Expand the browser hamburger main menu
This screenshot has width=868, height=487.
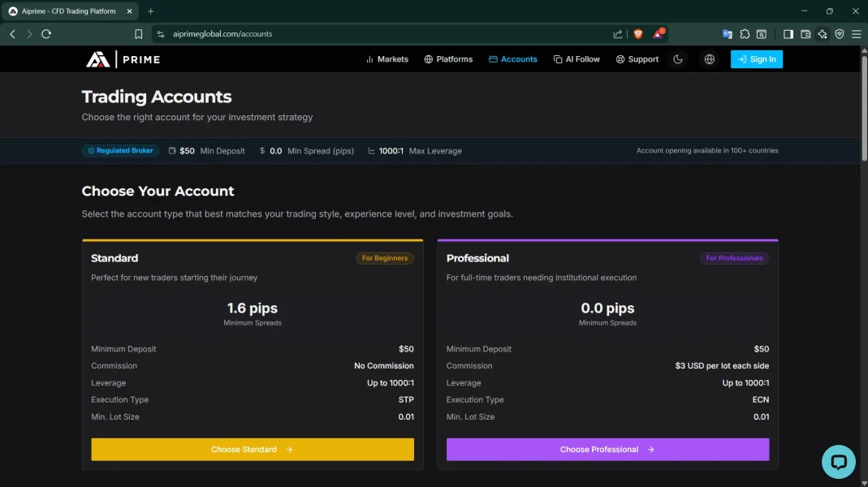coord(857,34)
